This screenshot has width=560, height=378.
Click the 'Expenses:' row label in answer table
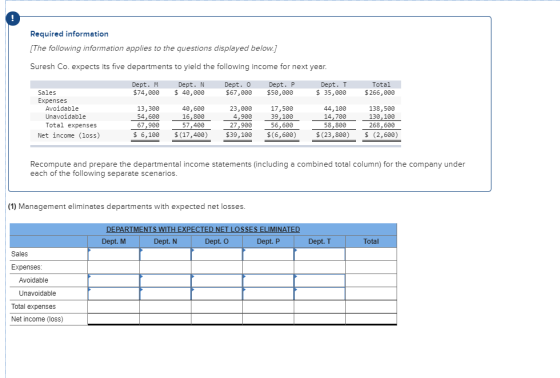27,267
